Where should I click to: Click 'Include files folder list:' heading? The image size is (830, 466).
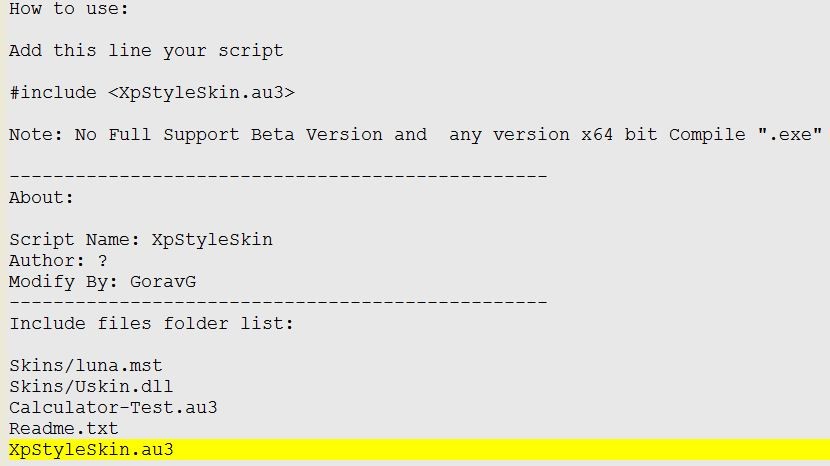click(x=151, y=324)
